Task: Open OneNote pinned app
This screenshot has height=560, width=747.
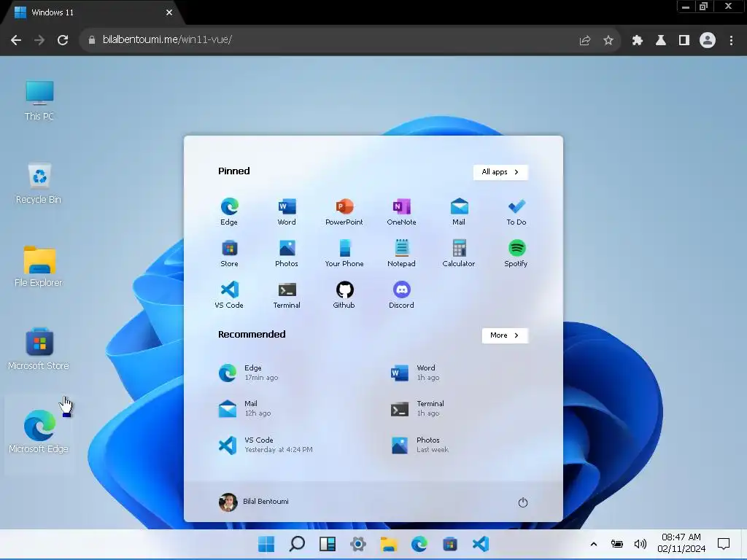Action: pos(402,211)
